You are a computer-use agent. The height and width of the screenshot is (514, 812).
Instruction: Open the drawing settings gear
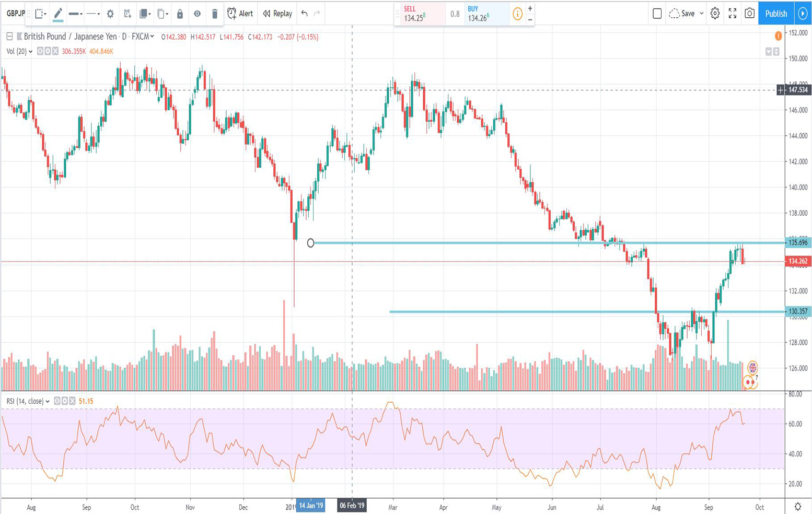pos(110,14)
